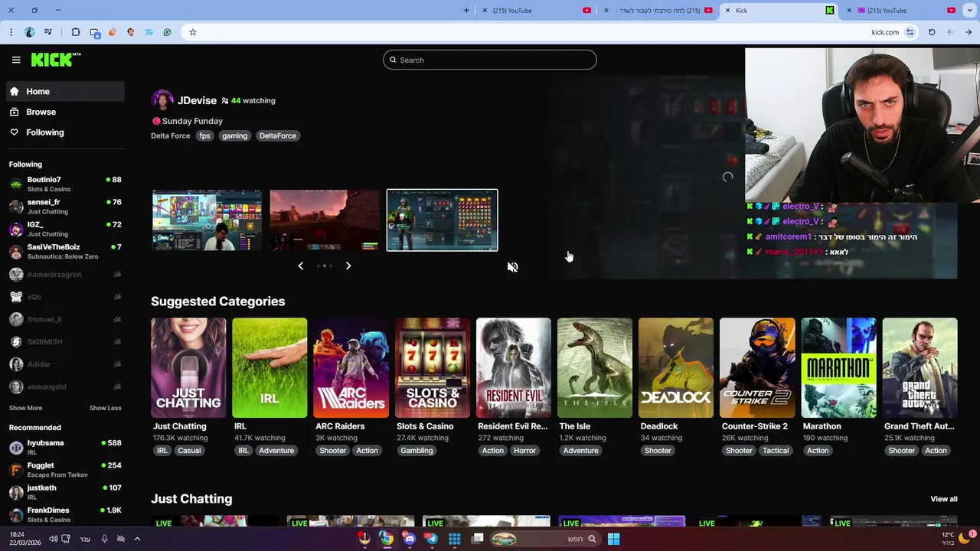
Task: Select the highlighted Delta Force stream thumbnail
Action: pos(442,220)
